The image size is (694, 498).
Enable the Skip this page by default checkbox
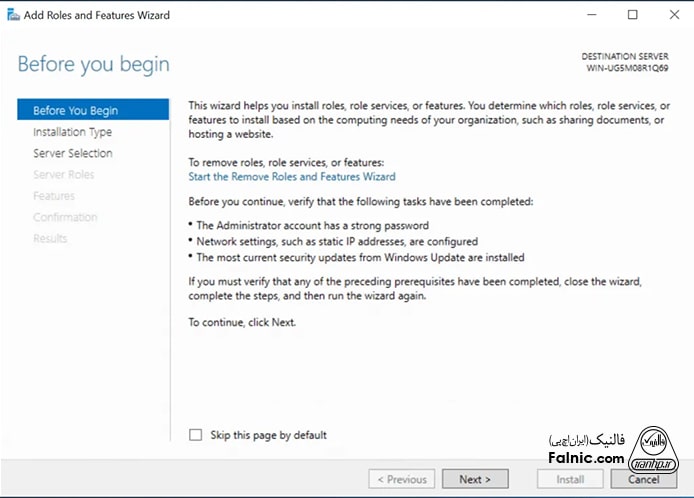click(196, 435)
